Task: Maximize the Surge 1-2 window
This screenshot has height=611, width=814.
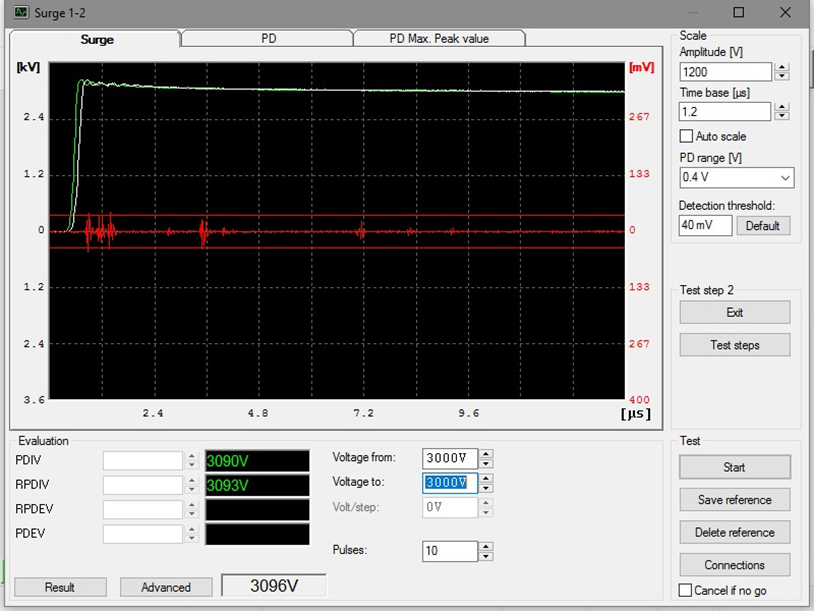Action: click(x=738, y=12)
